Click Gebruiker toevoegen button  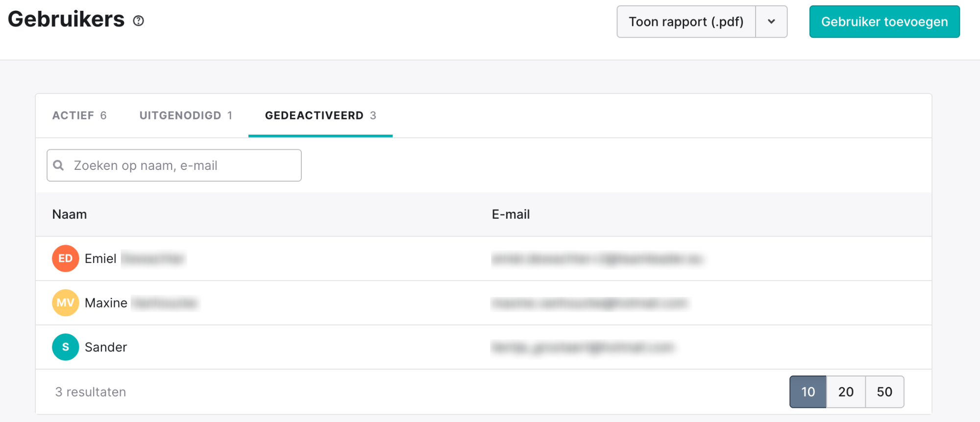(884, 22)
